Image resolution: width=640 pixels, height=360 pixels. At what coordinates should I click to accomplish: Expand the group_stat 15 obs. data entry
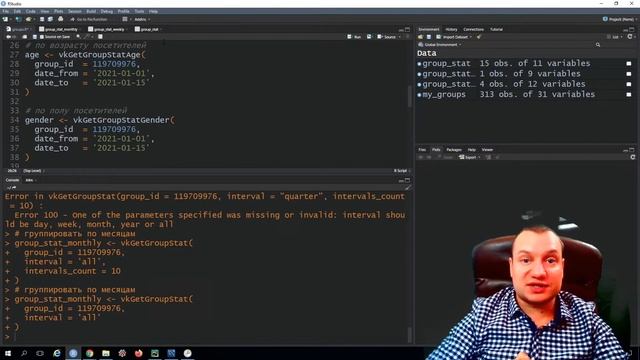419,64
